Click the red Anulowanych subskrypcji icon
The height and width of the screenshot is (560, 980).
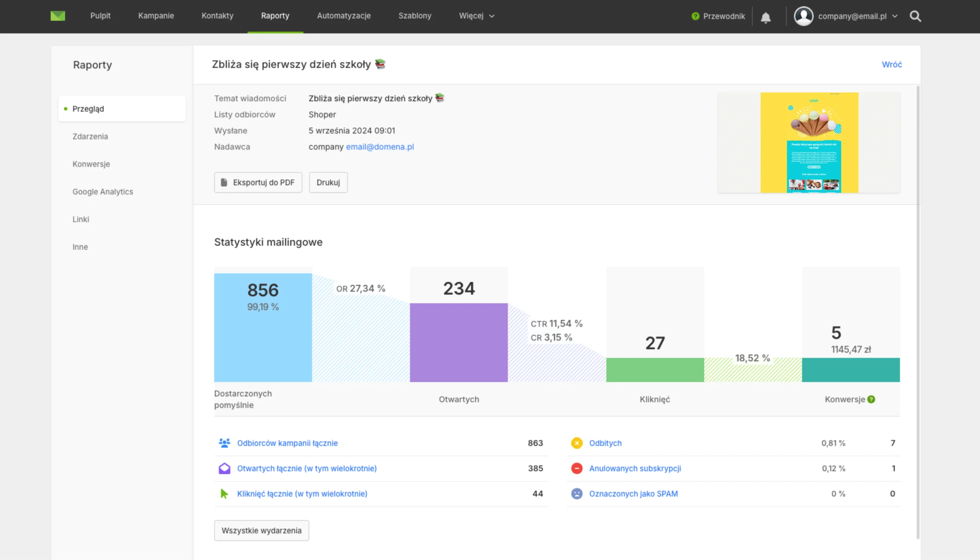tap(577, 469)
